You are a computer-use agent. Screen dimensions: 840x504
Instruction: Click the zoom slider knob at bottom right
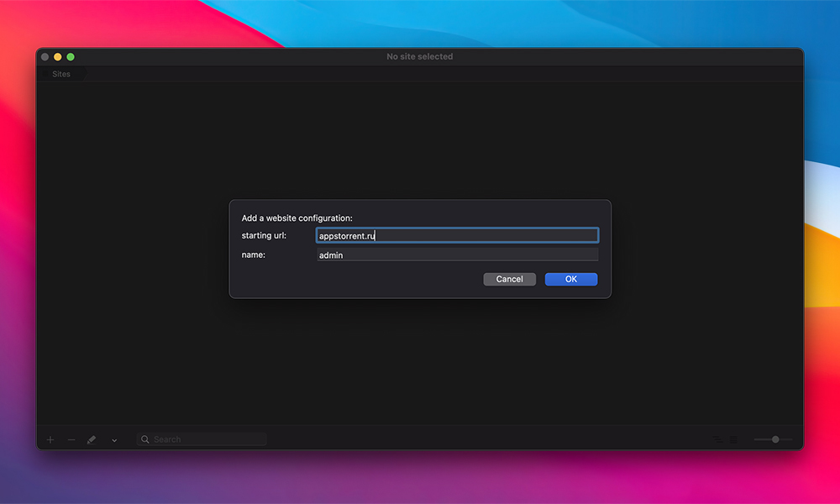point(775,439)
